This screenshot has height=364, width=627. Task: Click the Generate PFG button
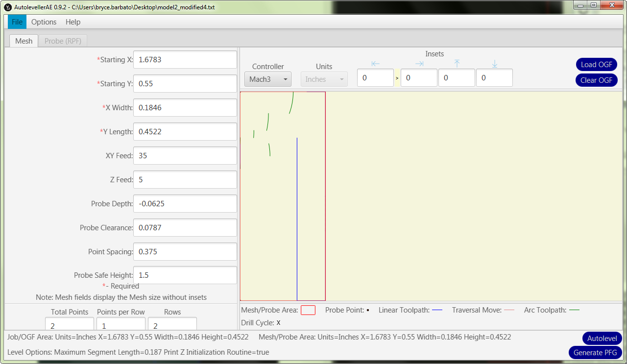click(595, 353)
